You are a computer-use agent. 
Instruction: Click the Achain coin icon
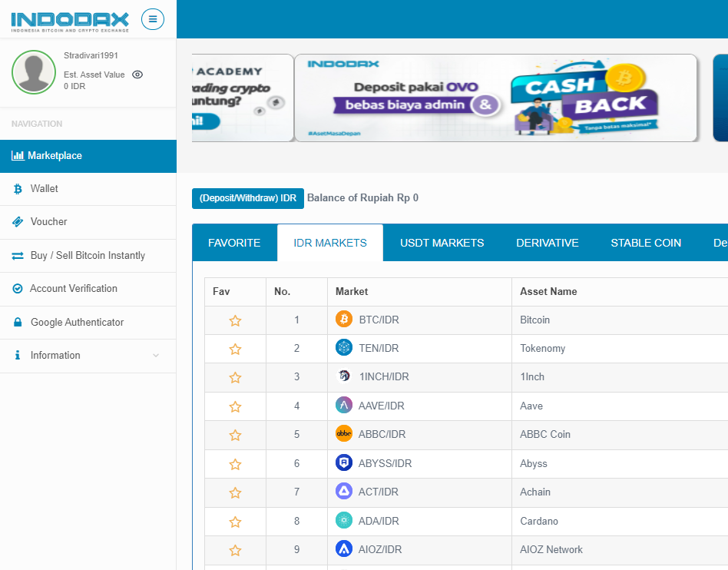coord(344,491)
